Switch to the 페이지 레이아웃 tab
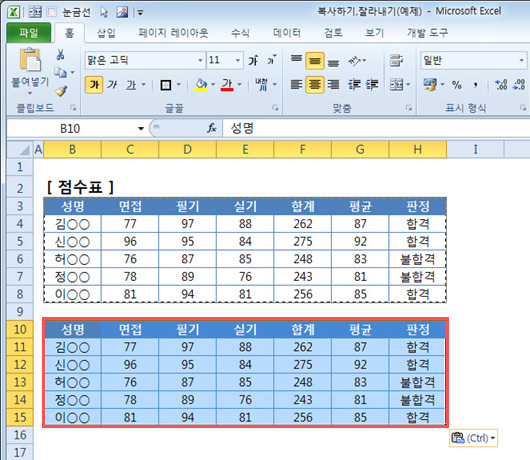The image size is (530, 460). point(173,33)
